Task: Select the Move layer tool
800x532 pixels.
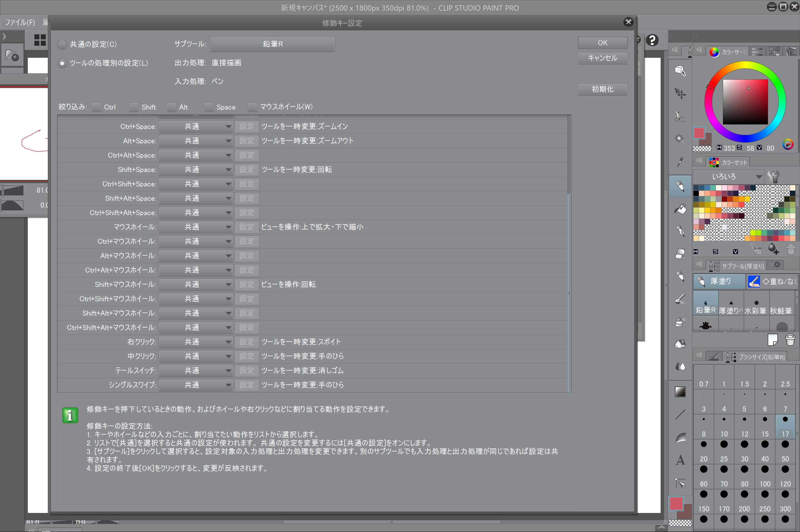Action: point(680,93)
